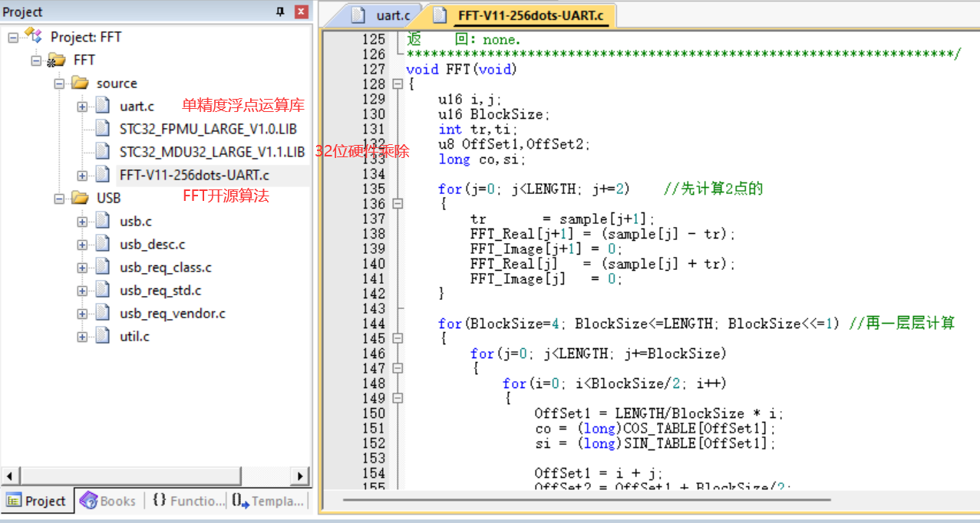Expand the usb_req_std.c file node
This screenshot has height=523, width=980.
[x=82, y=290]
